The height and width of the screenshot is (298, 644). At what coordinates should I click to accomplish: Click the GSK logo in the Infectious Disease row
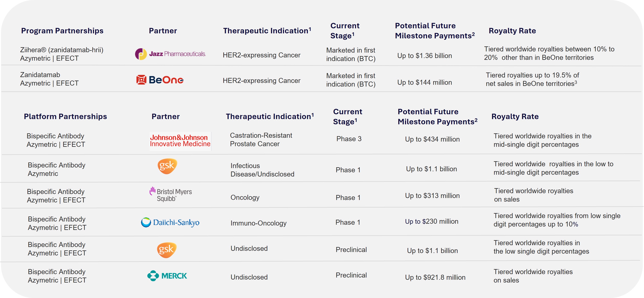pyautogui.click(x=167, y=166)
